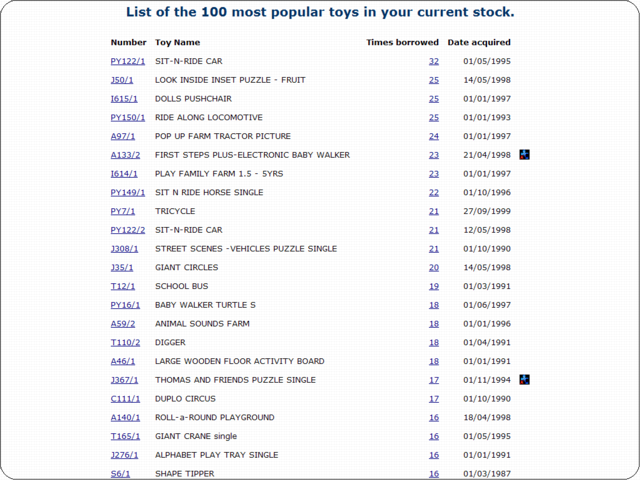Viewport: 640px width, 480px height.
Task: Open toy number S6/1 link
Action: tap(120, 474)
